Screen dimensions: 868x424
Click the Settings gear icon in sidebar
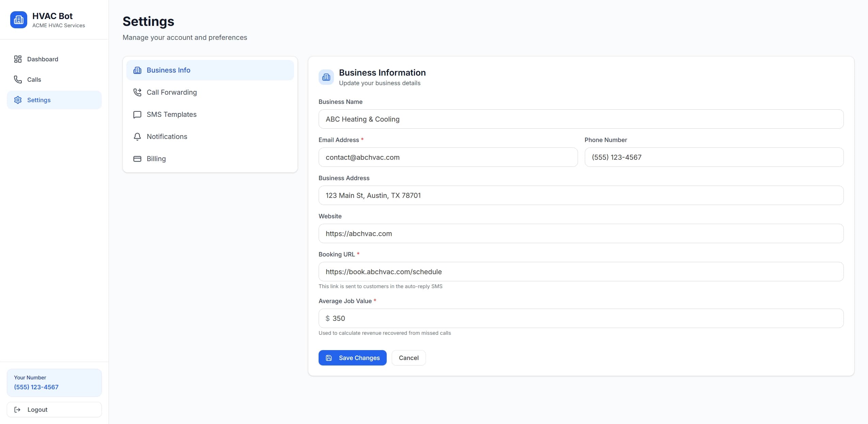click(18, 100)
